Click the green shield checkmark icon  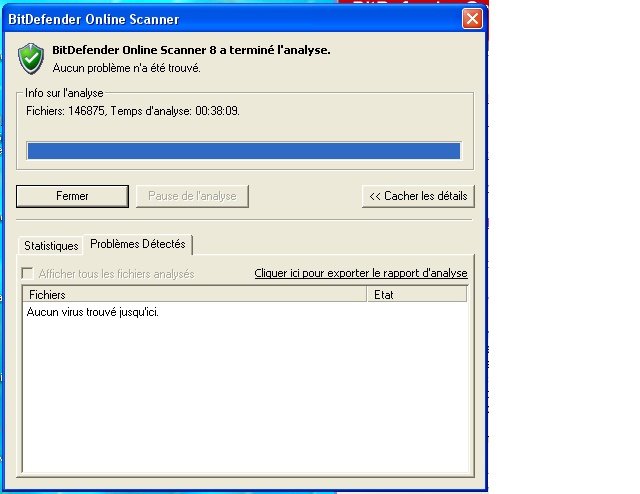click(x=31, y=59)
